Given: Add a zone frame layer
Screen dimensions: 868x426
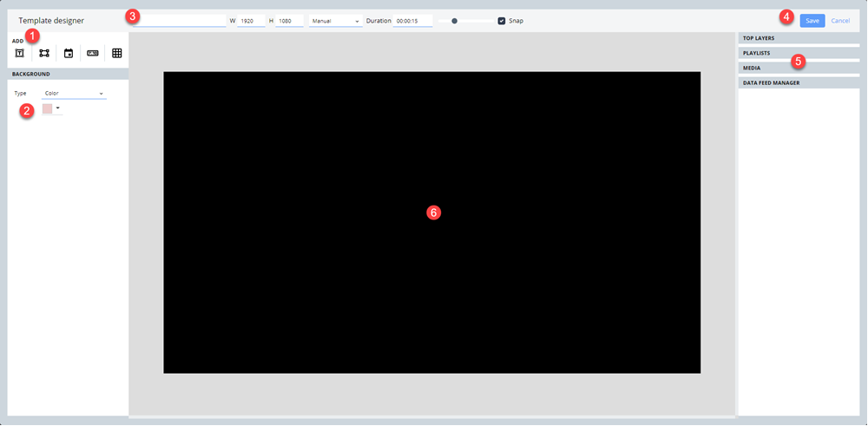Looking at the screenshot, I should click(x=44, y=53).
